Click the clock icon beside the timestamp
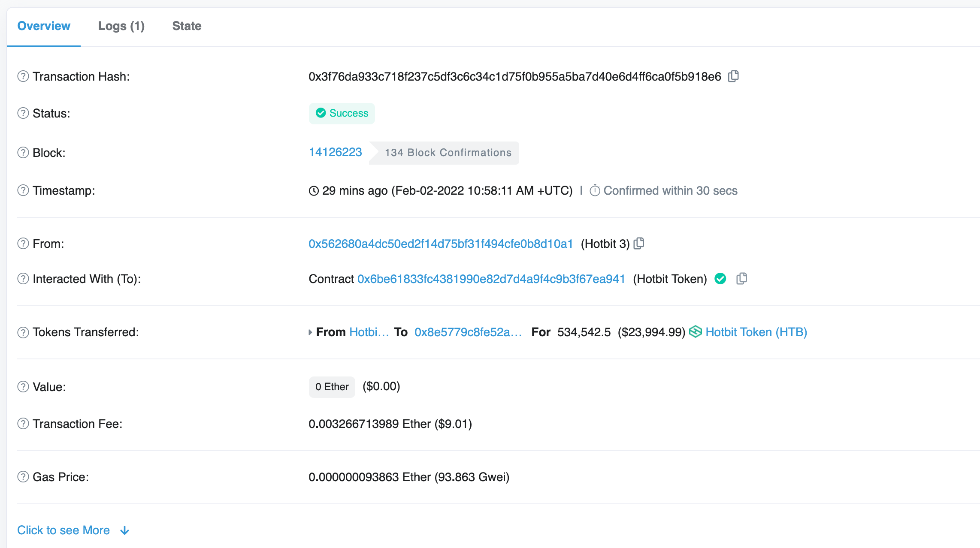Image resolution: width=980 pixels, height=548 pixels. coord(314,190)
